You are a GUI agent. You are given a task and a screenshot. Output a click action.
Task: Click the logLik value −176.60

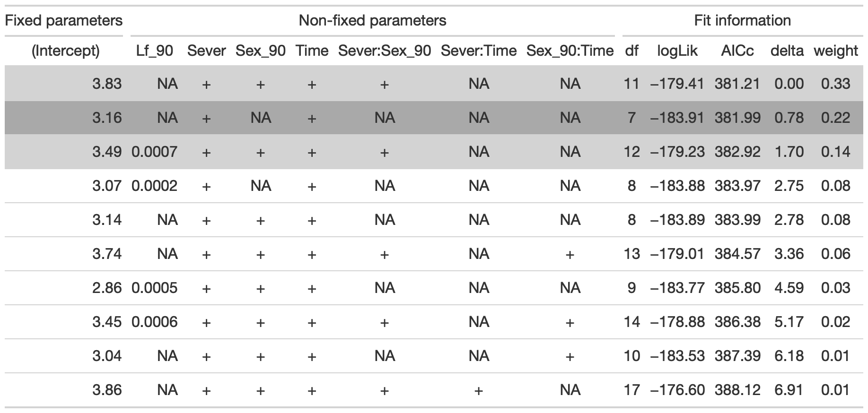(x=677, y=390)
